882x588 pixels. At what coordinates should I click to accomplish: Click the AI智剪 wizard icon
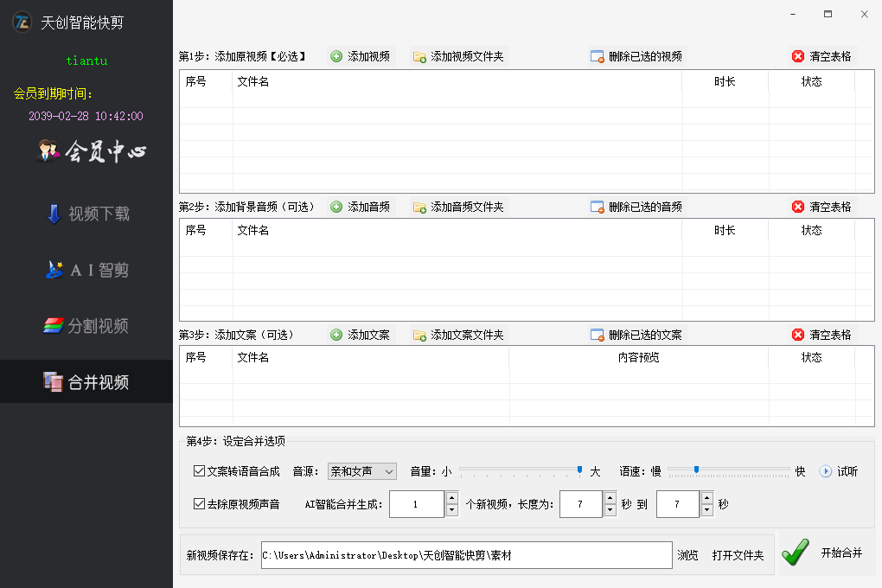click(54, 270)
